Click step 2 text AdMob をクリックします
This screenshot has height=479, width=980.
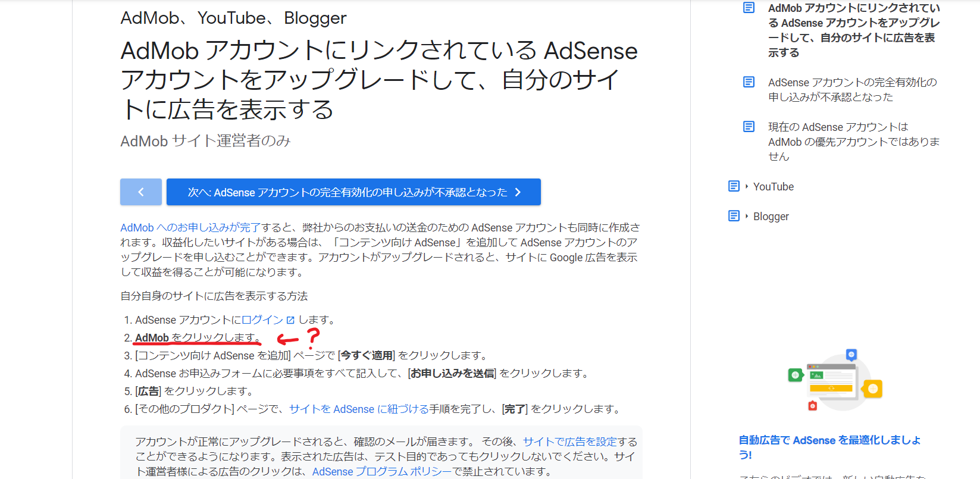198,337
